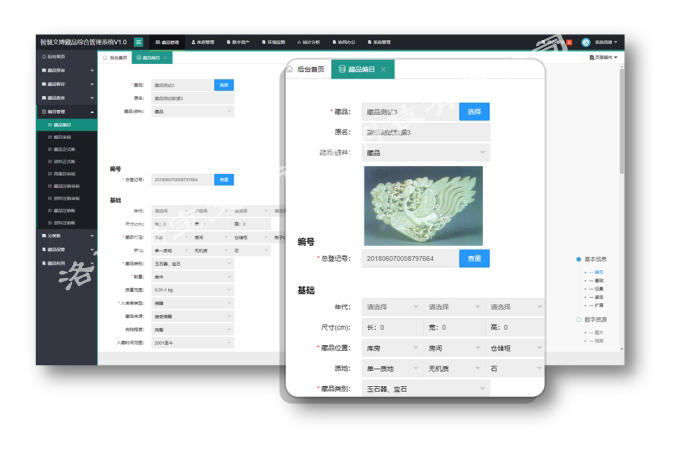Viewport: 688px width, 458px height.
Task: Open 房间 dropdown in enlarged panel
Action: tap(454, 348)
